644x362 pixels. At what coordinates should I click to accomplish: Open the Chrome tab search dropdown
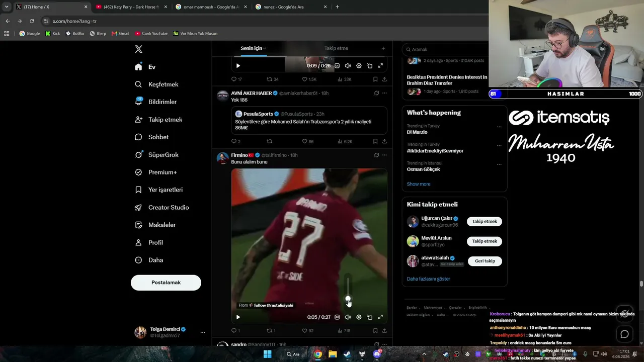7,7
